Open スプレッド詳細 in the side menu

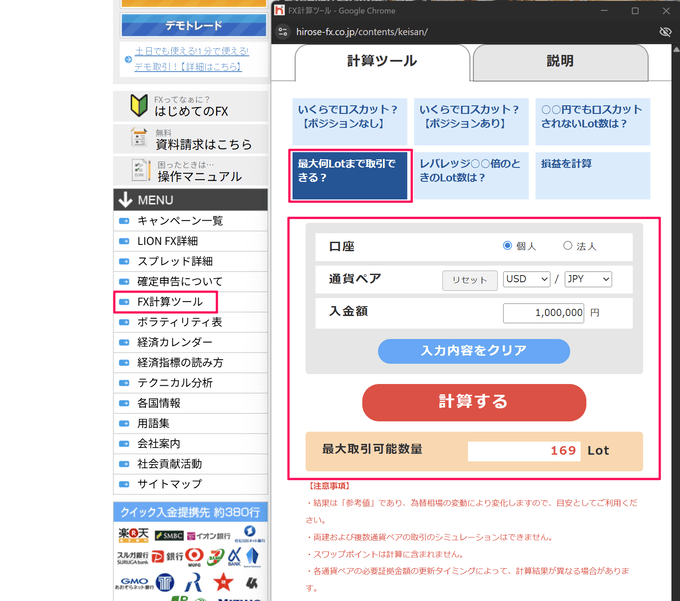click(x=190, y=261)
